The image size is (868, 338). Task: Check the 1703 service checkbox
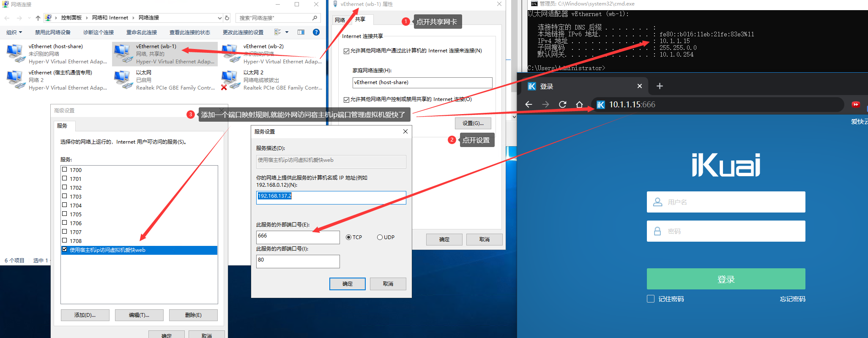[x=65, y=196]
